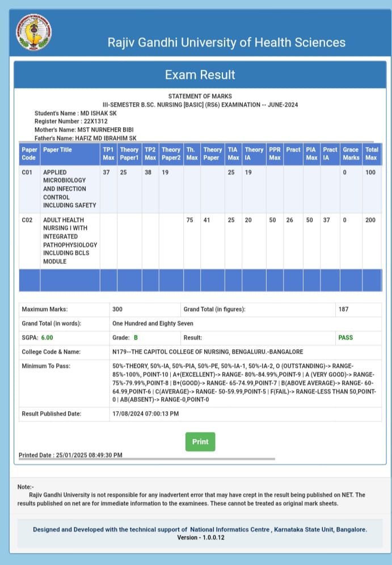Click the Father's Name HAFIZ MD IBRAHIM SK line
The height and width of the screenshot is (565, 392).
85,138
